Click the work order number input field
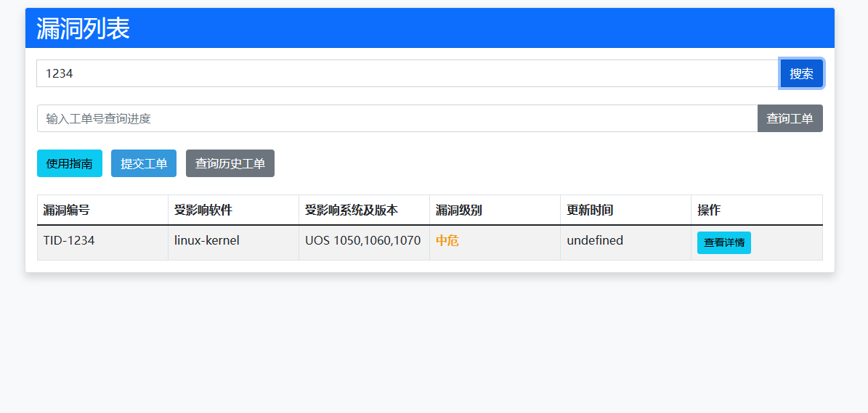The width and height of the screenshot is (868, 413). tap(397, 118)
